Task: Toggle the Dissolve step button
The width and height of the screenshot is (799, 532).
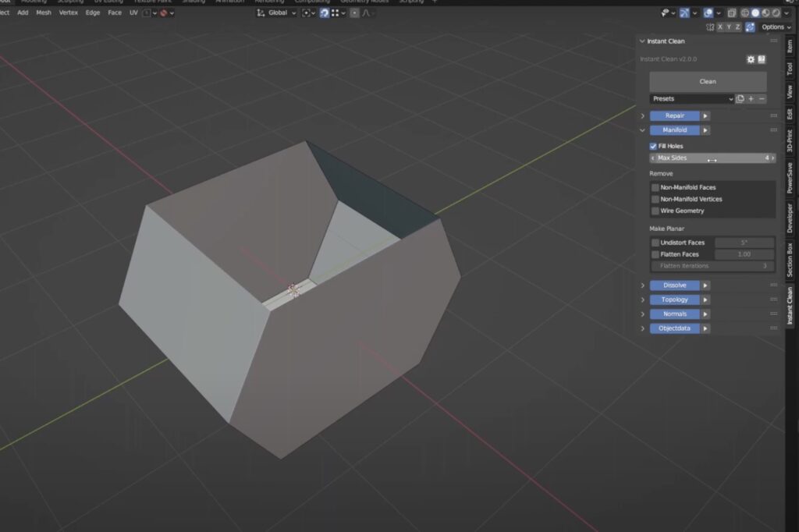Action: [675, 286]
